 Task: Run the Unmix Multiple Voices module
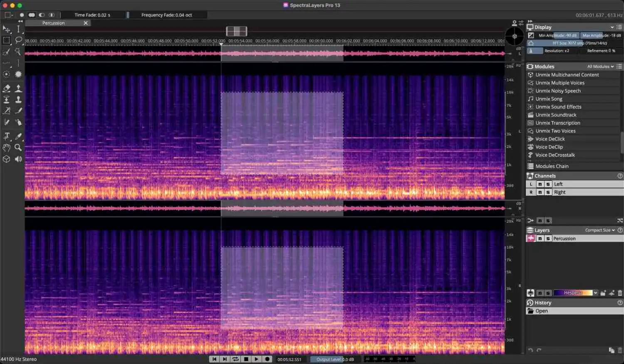[560, 83]
